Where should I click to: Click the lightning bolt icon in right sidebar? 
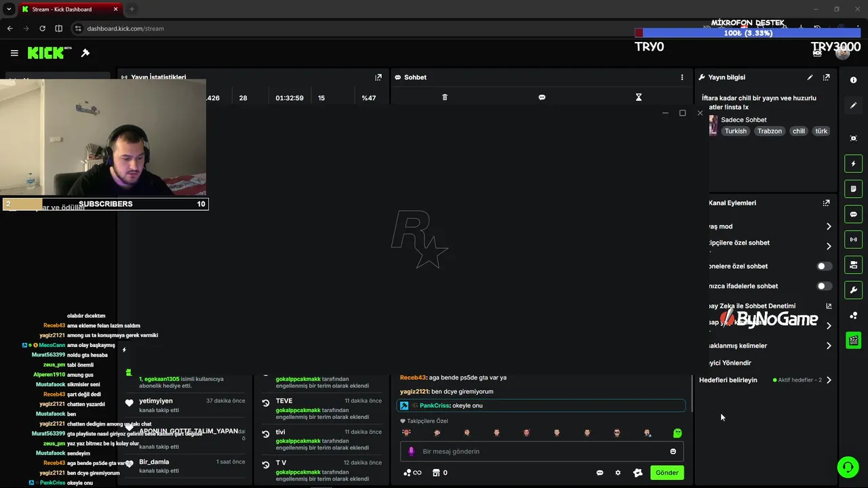[x=853, y=163]
